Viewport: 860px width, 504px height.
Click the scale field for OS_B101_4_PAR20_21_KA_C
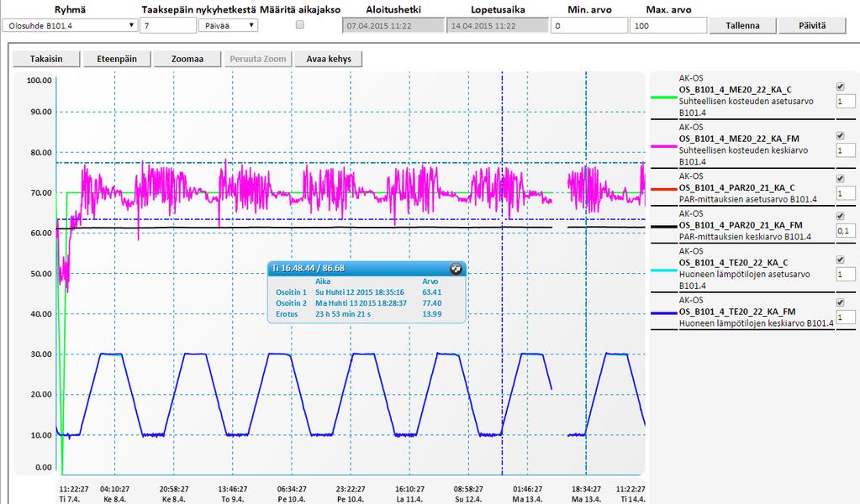(845, 193)
